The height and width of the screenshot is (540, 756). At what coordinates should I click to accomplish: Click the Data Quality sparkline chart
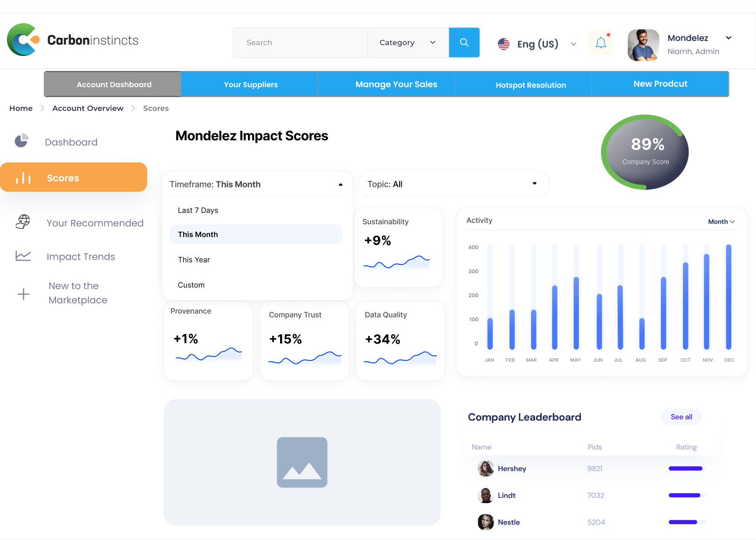tap(400, 358)
